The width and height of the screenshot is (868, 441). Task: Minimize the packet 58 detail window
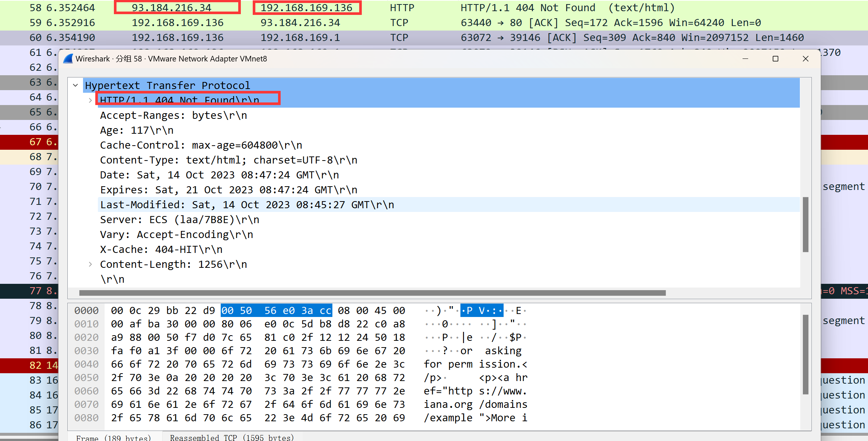point(745,59)
